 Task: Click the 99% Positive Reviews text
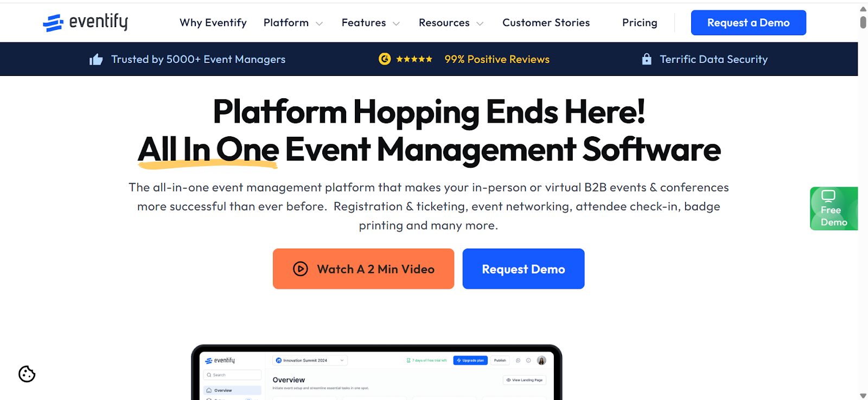[x=497, y=59]
